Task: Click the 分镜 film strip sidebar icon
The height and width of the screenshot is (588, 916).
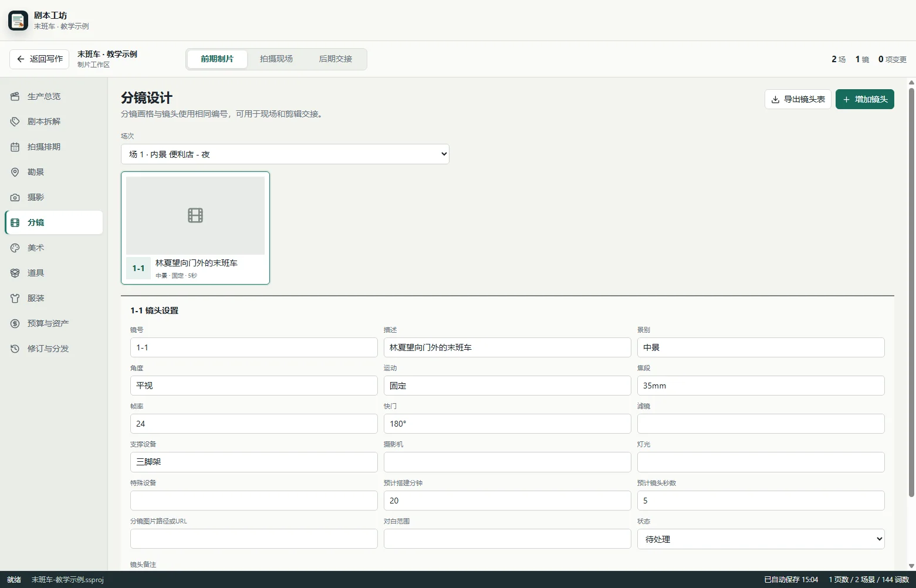Action: (x=15, y=222)
